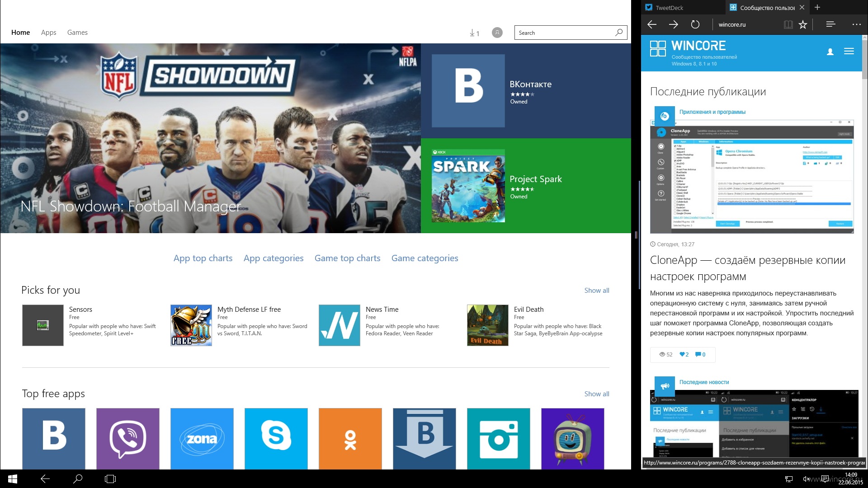
Task: Open Edge More actions menu
Action: [x=856, y=24]
